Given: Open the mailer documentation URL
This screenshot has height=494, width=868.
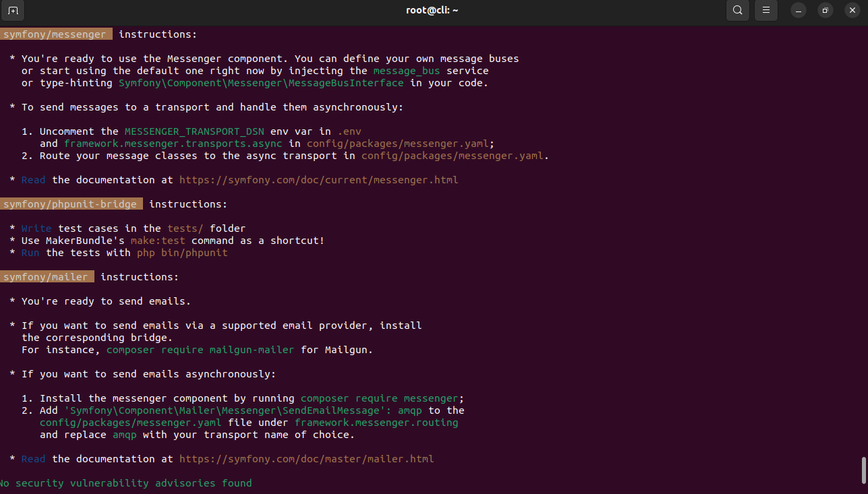Looking at the screenshot, I should click(306, 459).
